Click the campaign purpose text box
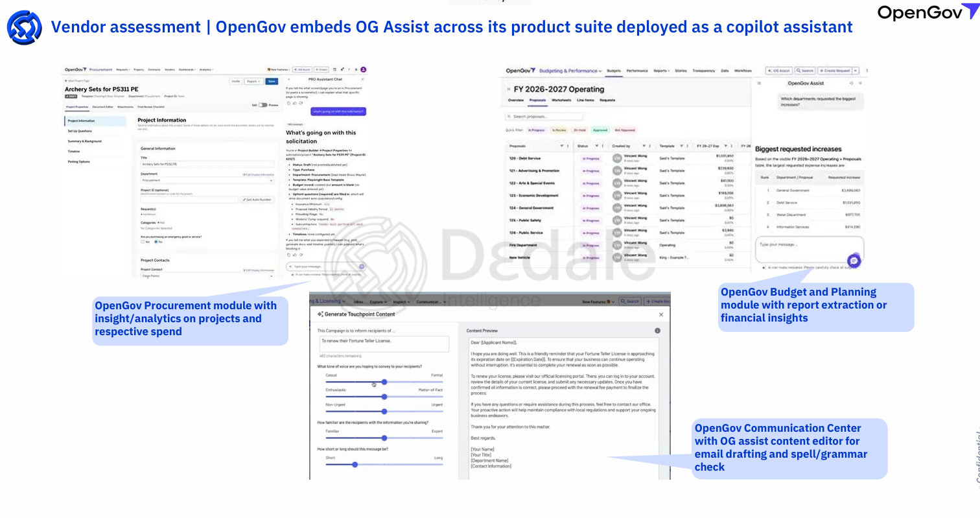980x518 pixels. (383, 344)
